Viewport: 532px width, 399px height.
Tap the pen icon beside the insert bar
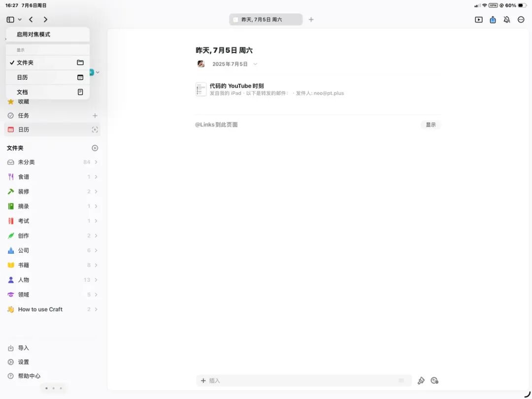[421, 381]
